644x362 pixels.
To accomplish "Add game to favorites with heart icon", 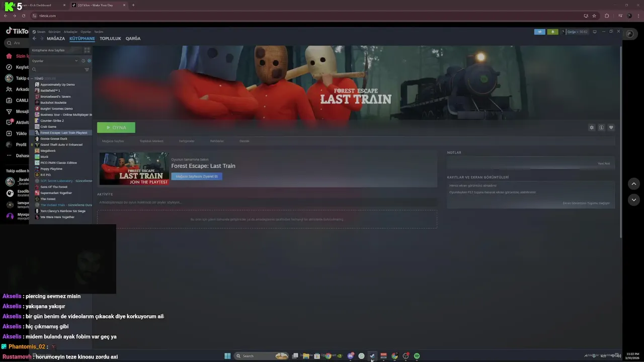I will click(611, 128).
